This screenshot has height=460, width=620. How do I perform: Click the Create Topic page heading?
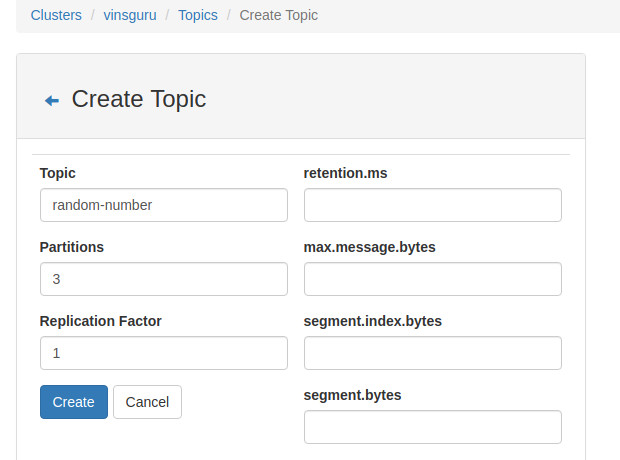(x=139, y=99)
